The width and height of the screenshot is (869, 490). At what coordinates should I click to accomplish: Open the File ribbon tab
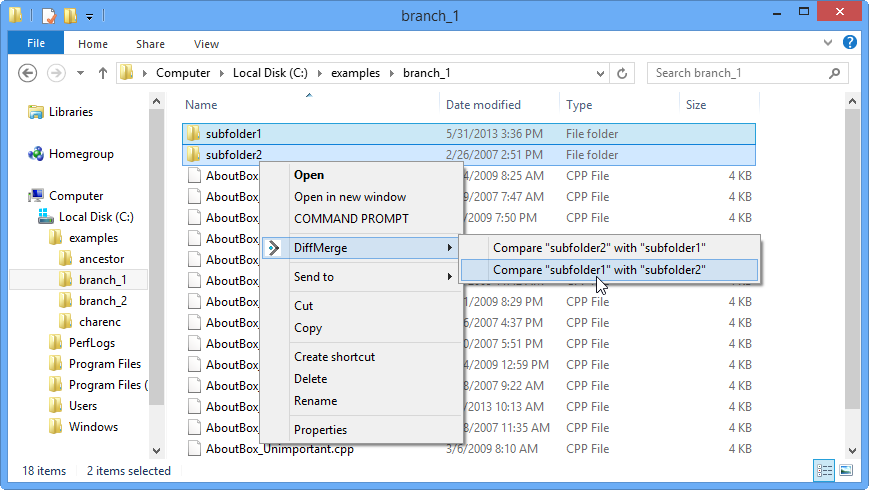[36, 44]
